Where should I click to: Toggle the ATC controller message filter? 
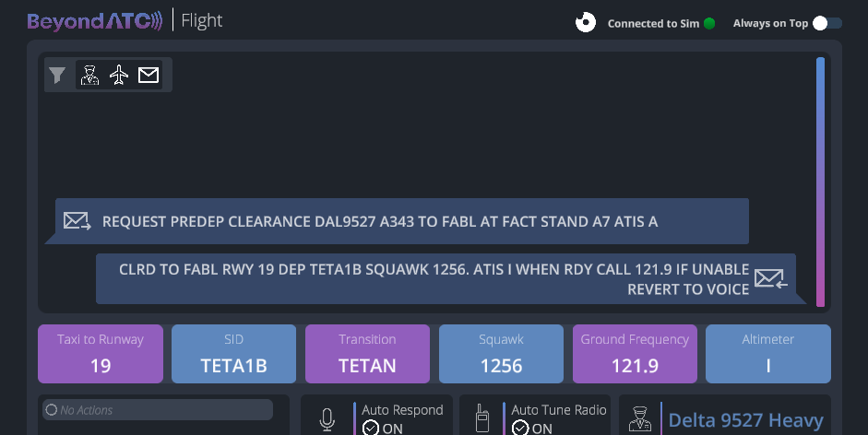pyautogui.click(x=89, y=76)
